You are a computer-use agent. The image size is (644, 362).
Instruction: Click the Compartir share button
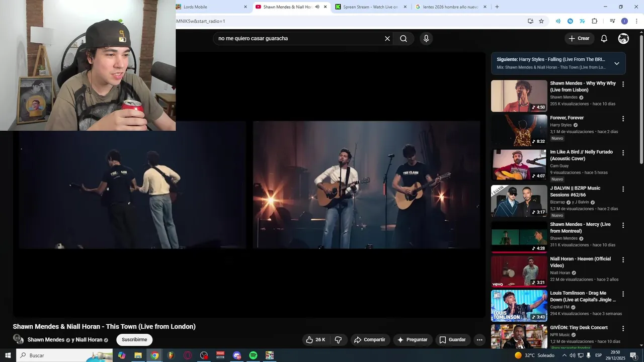[369, 340]
